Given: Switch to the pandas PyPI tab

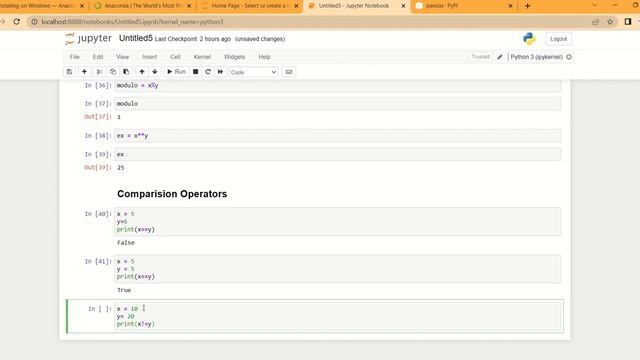Looking at the screenshot, I should 463,6.
